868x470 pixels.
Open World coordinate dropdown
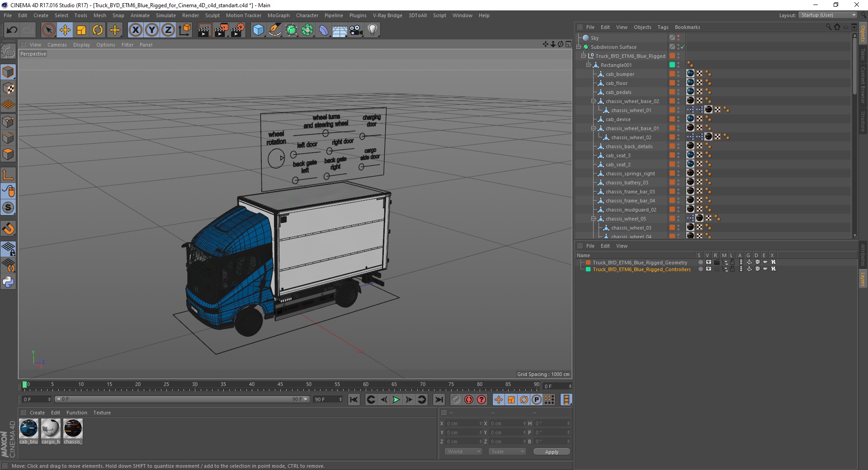coord(463,451)
